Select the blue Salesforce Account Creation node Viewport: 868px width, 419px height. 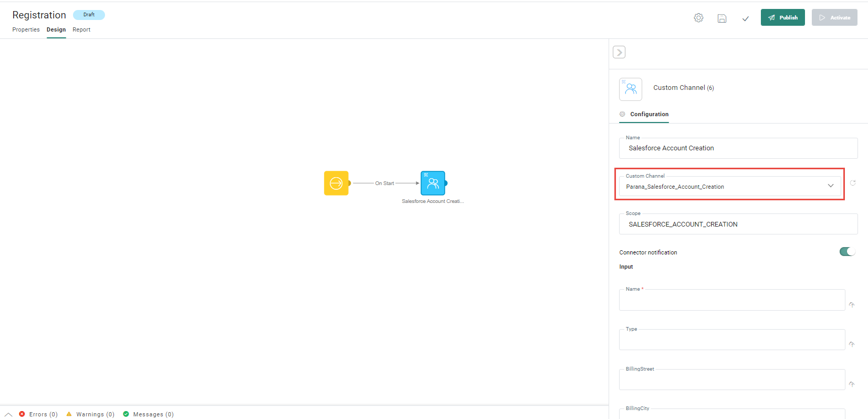[433, 183]
